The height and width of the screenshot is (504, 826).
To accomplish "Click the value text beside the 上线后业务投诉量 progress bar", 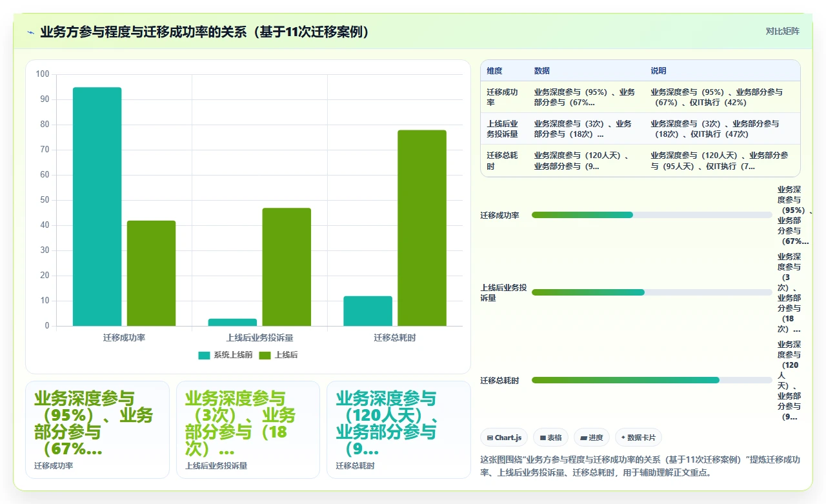I will coord(789,292).
